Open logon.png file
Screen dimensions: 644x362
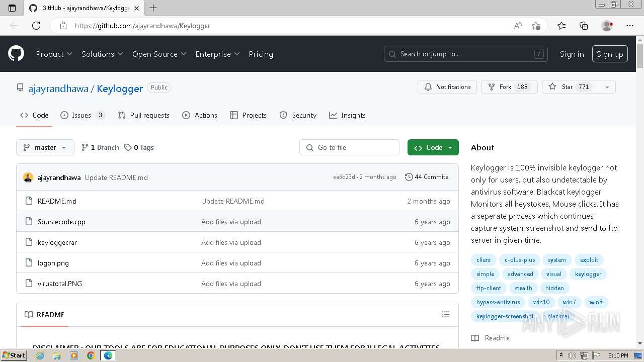(x=53, y=263)
